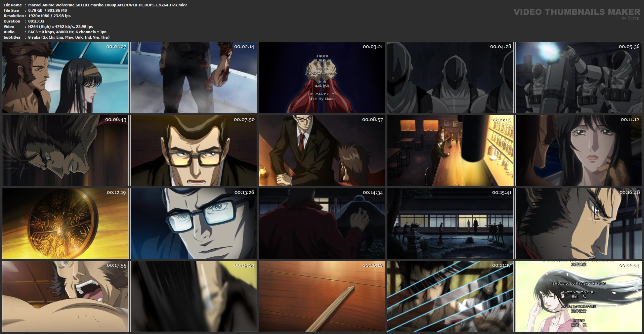Viewport: 644px width, 334px height.
Task: Open the frame timestamped 00:13:26
Action: (194, 223)
